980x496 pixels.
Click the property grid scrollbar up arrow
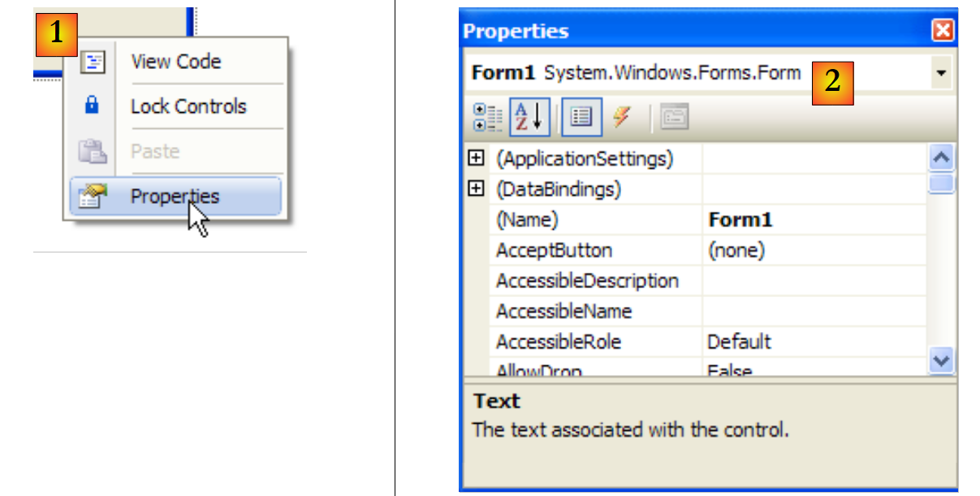[x=941, y=157]
